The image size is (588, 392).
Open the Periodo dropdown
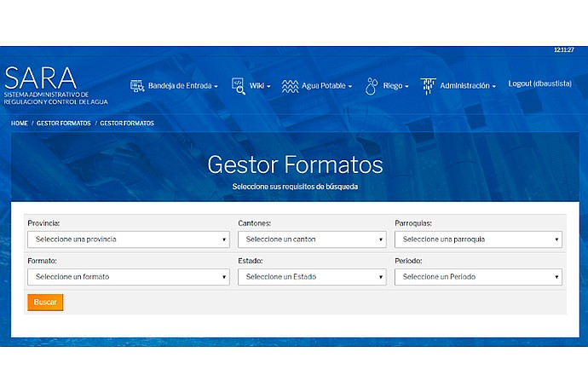(478, 277)
